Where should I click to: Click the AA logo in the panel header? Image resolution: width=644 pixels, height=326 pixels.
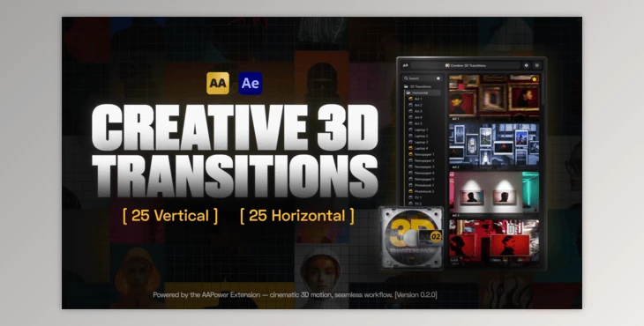point(406,65)
